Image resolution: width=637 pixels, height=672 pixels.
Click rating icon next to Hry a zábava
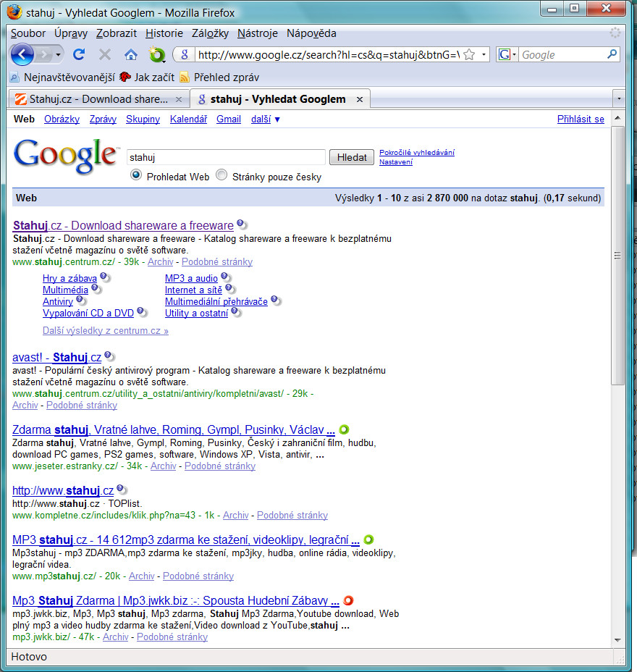[105, 277]
